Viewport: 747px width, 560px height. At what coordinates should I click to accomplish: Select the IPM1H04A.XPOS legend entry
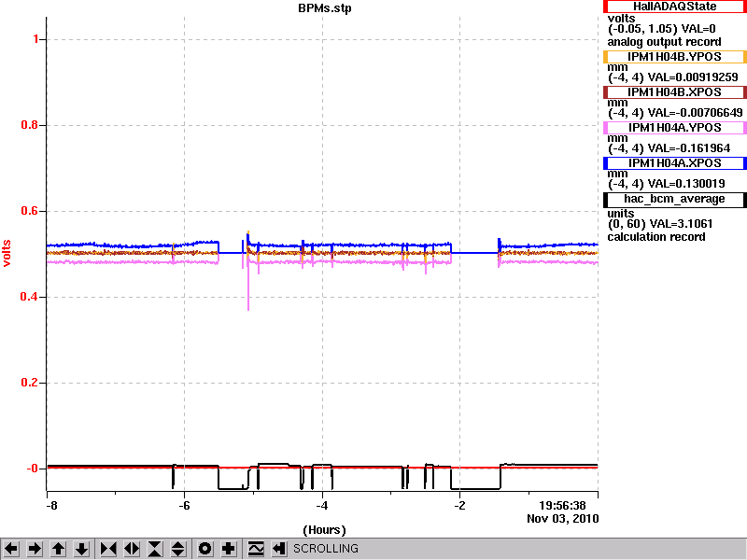coord(674,163)
